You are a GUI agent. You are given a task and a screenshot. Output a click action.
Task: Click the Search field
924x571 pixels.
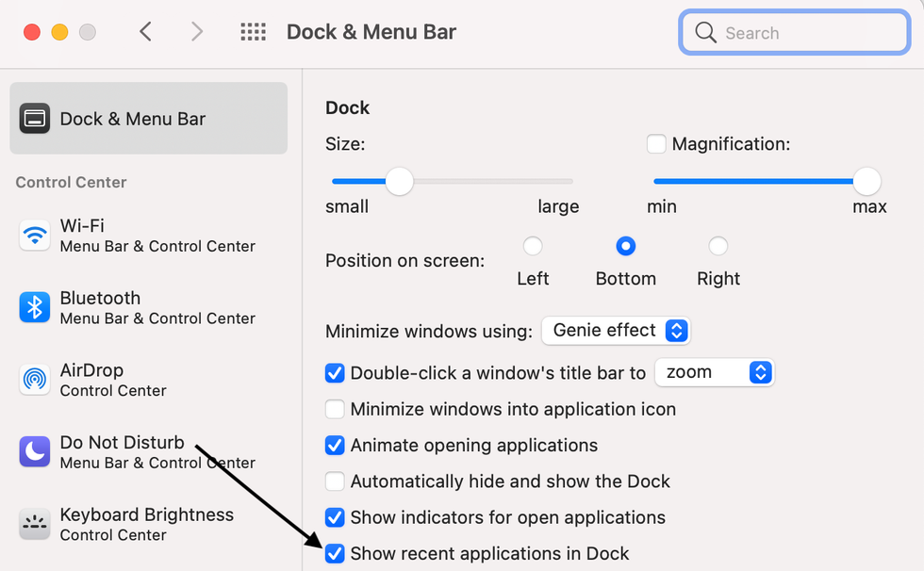point(794,33)
